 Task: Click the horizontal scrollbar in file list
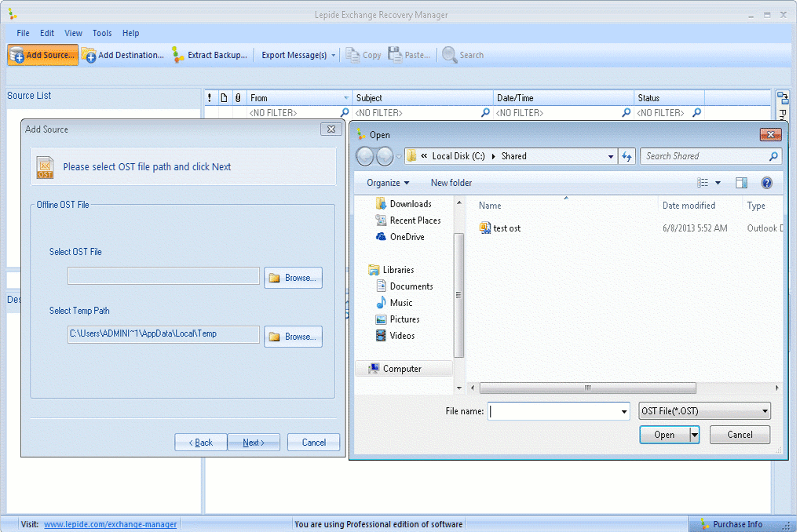point(588,388)
